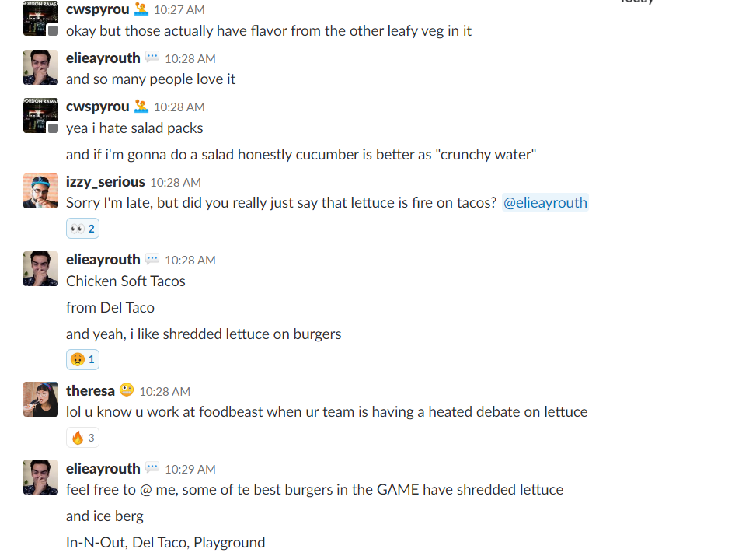The image size is (756, 556).
Task: Open izzy_serious profile avatar
Action: pyautogui.click(x=40, y=191)
